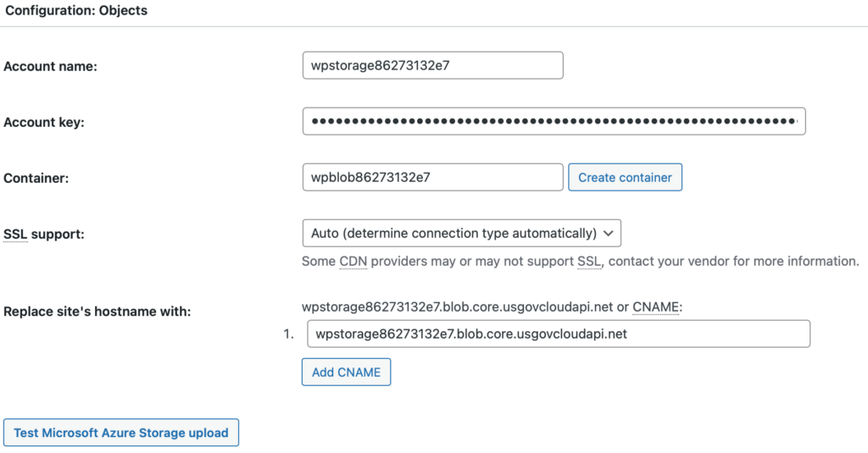Screen dimensions: 868x453
Task: Click the CNAME hostname input field
Action: [559, 334]
